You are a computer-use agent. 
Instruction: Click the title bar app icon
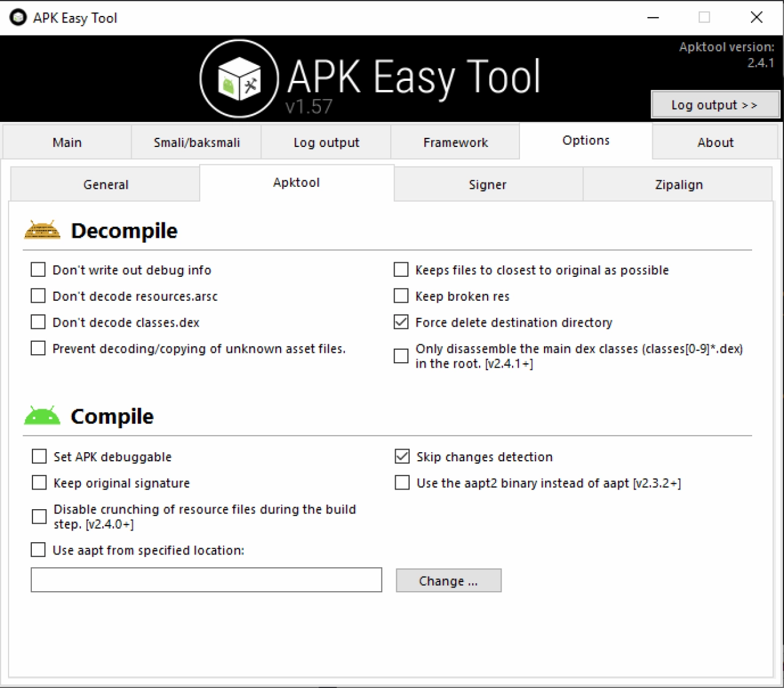pos(18,18)
